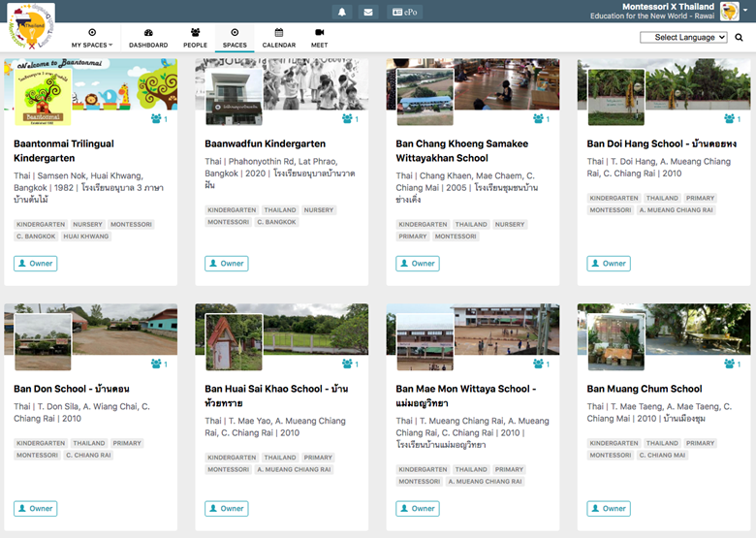Open Ban Chang Khoeng school thumbnail
The height and width of the screenshot is (538, 756).
[x=425, y=97]
